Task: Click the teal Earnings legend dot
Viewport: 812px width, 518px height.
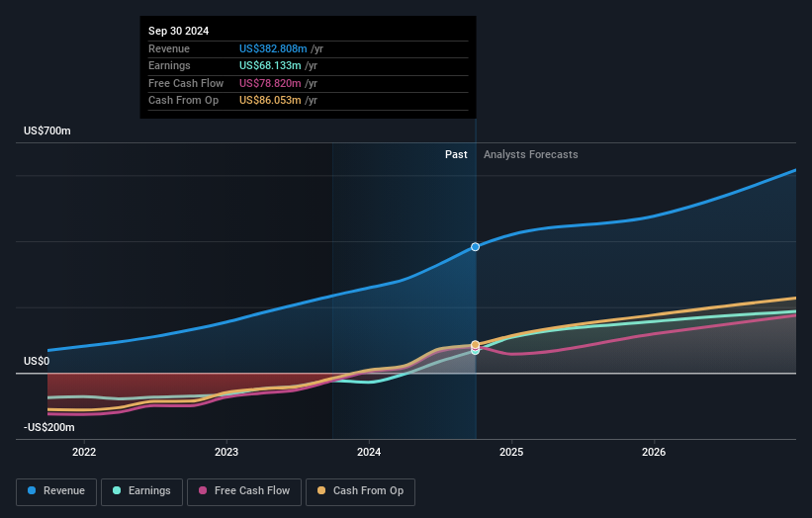Action: 117,490
